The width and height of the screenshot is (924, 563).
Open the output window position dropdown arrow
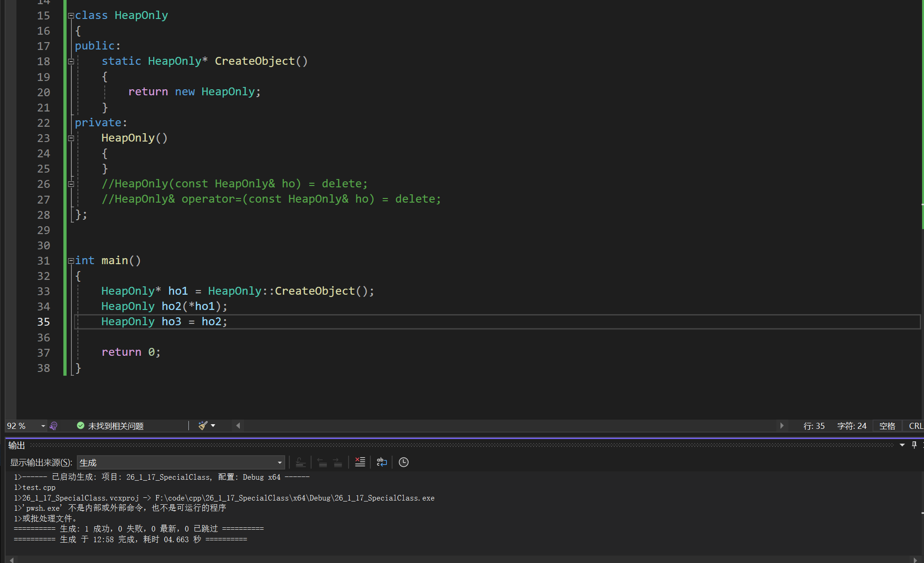click(x=902, y=445)
